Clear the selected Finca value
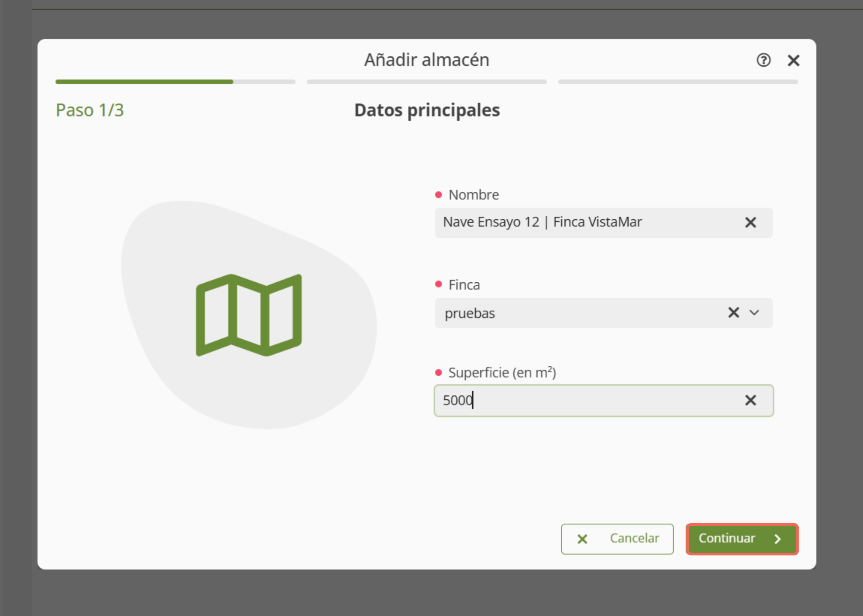 coord(733,313)
